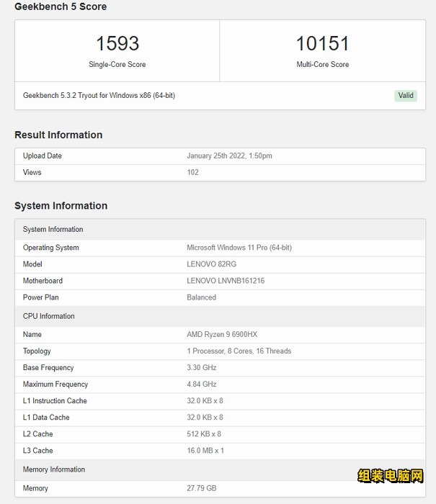436x504 pixels.
Task: Select the views value 102
Action: click(192, 172)
